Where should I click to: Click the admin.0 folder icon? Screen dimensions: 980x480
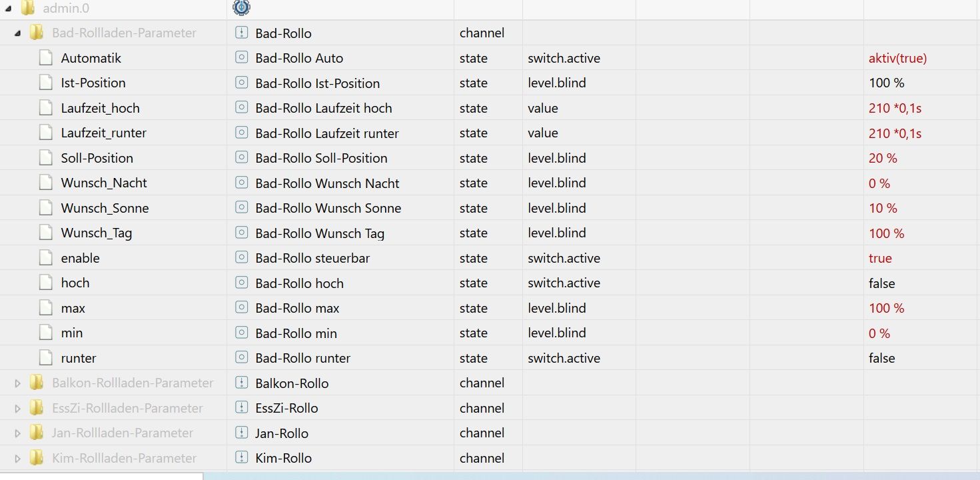[x=27, y=8]
